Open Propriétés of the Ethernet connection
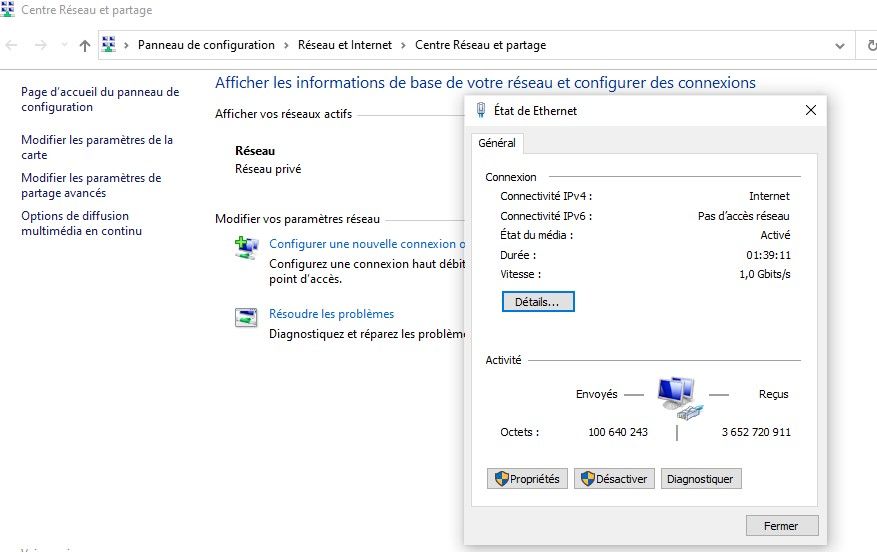Image resolution: width=877 pixels, height=552 pixels. tap(527, 479)
